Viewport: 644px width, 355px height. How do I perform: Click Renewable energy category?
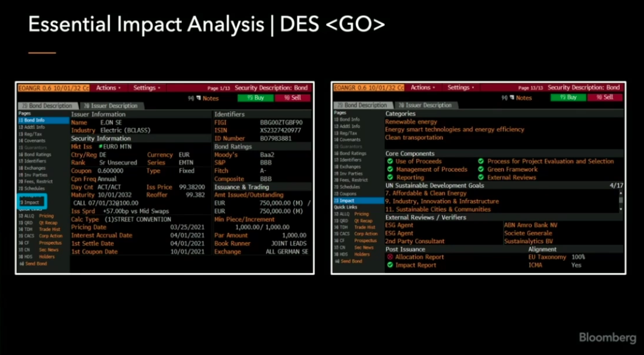pyautogui.click(x=411, y=122)
